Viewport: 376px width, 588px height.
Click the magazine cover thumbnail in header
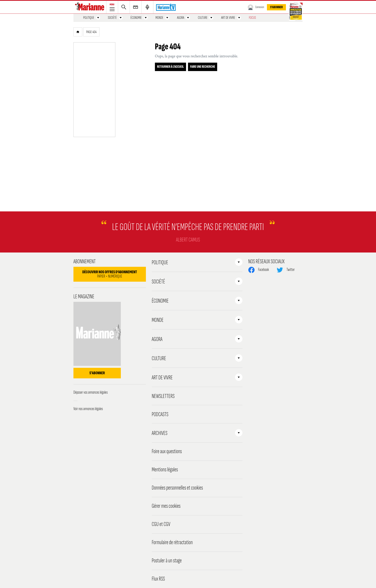point(296,11)
